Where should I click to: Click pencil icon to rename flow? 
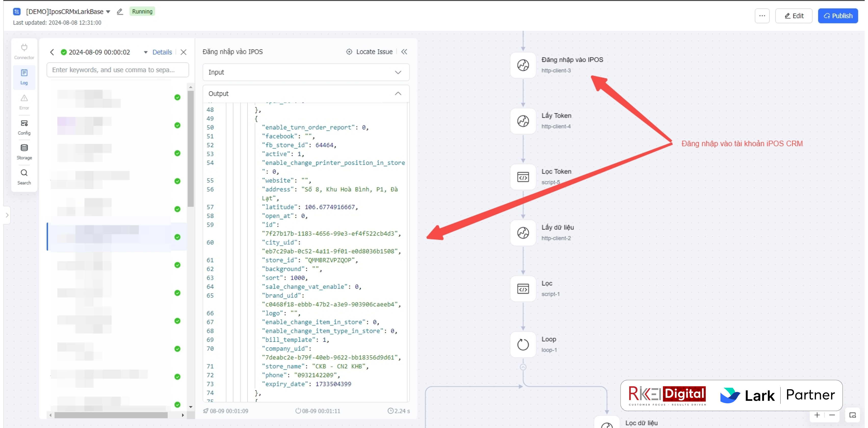120,11
